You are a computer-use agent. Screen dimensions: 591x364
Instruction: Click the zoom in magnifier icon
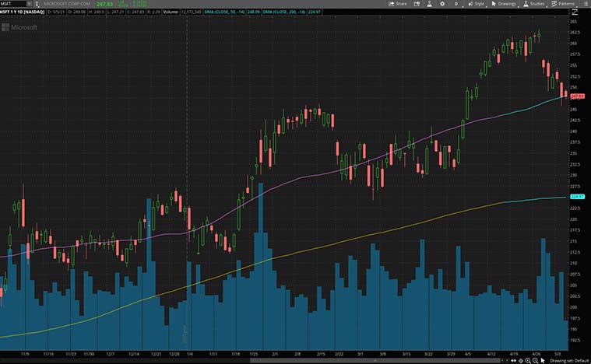[527, 361]
